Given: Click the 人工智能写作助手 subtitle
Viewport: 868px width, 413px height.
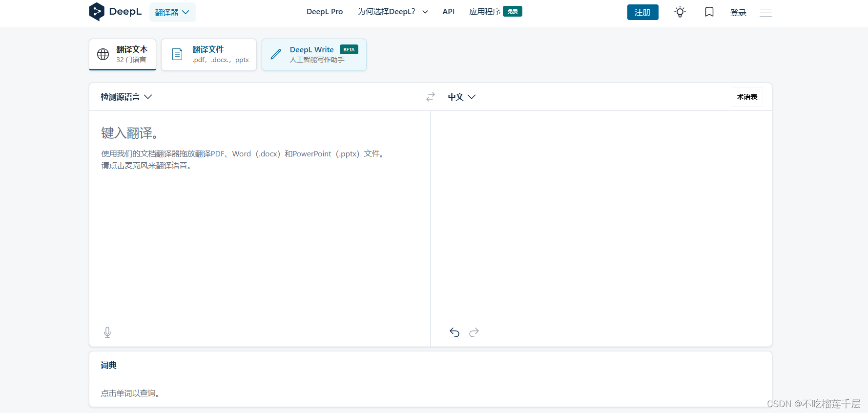Looking at the screenshot, I should (x=317, y=60).
